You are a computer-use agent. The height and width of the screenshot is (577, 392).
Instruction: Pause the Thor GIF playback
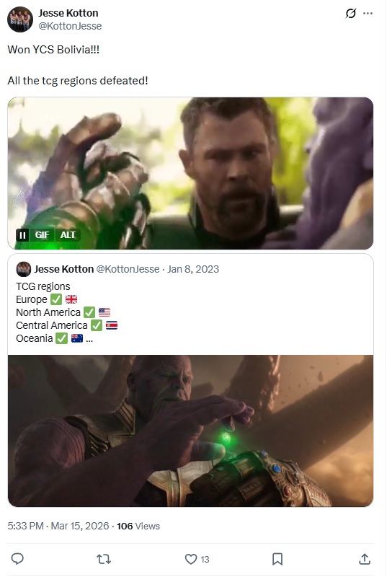[22, 235]
